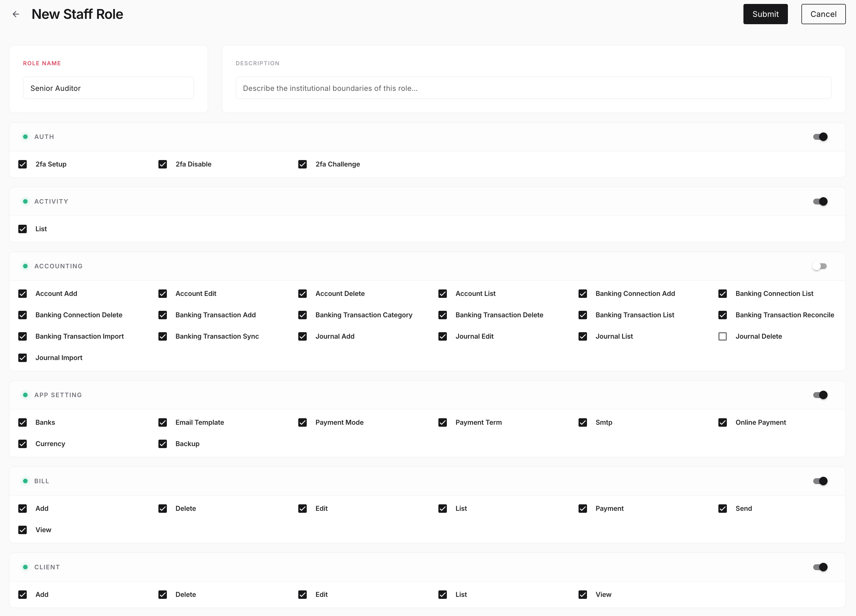Uncheck the 2fa Disable permission
Screen dimensions: 856x616
pyautogui.click(x=163, y=164)
